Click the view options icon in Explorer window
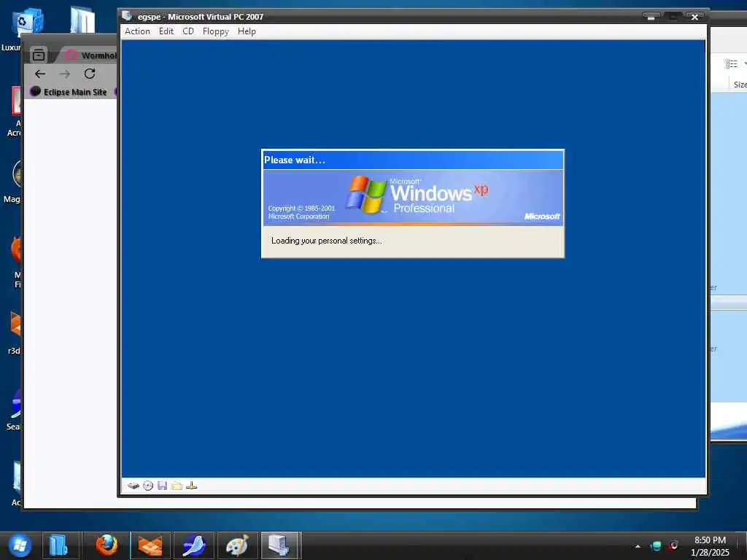The image size is (747, 560). click(731, 64)
